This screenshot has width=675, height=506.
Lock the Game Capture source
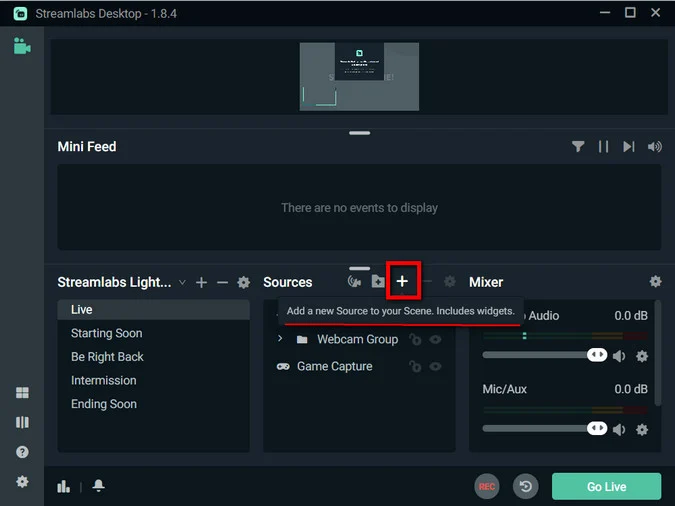[x=415, y=366]
